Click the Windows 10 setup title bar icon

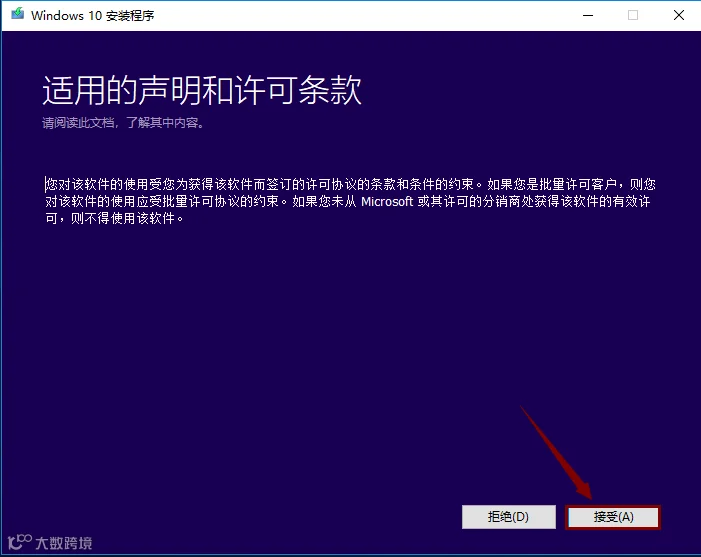click(18, 14)
